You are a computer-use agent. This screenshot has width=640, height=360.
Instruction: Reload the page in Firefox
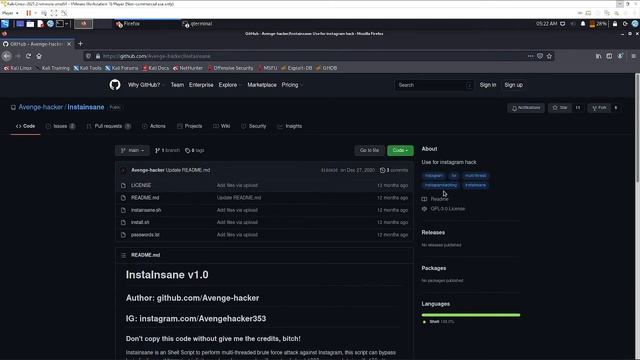(x=28, y=56)
